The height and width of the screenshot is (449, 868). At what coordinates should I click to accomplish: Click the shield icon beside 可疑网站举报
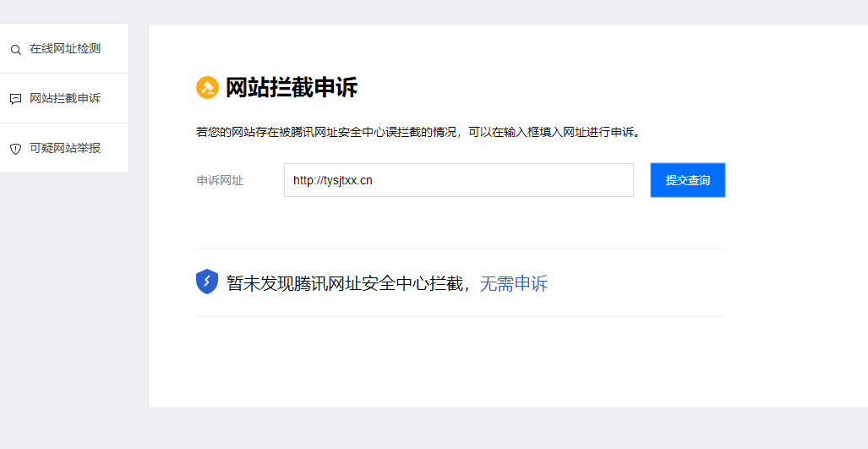tap(15, 149)
